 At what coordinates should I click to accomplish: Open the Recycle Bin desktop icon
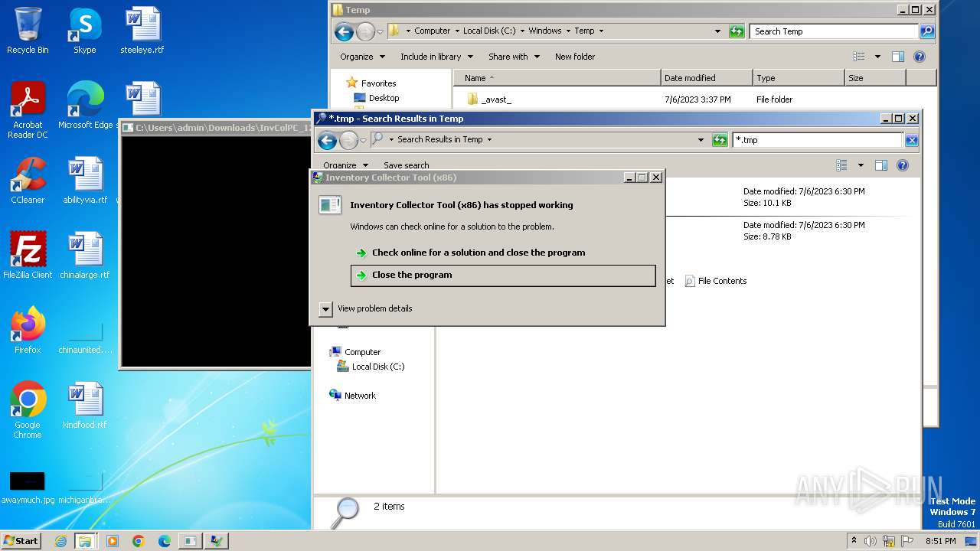pyautogui.click(x=28, y=31)
